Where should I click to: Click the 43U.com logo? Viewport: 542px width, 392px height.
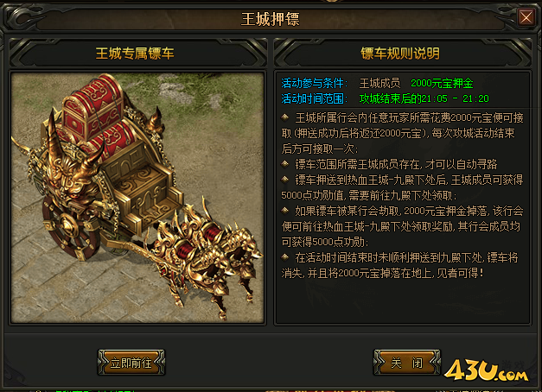[x=486, y=370]
